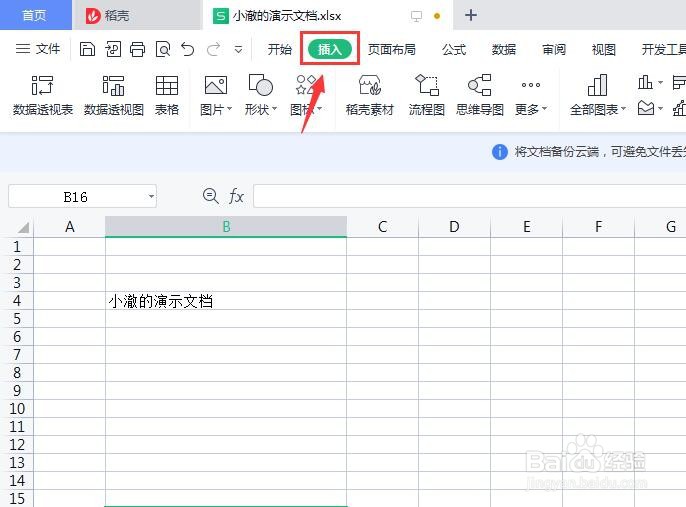
Task: Open the 文件 menu
Action: tap(38, 49)
